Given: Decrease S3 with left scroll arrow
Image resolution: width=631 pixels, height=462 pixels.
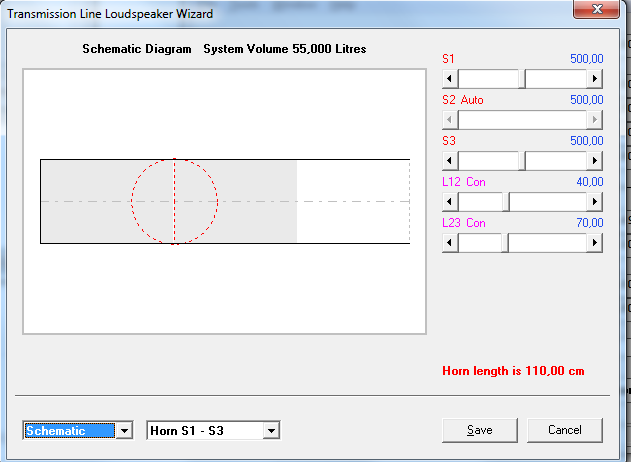Looking at the screenshot, I should [450, 161].
